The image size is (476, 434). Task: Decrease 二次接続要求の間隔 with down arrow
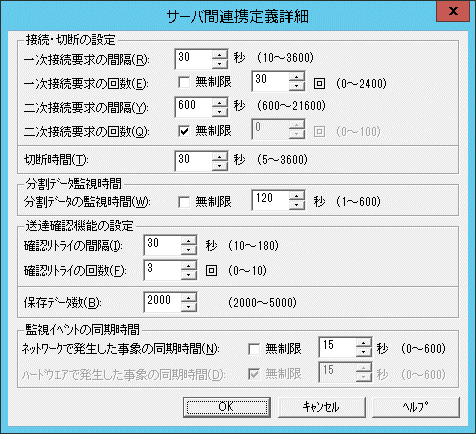(x=220, y=112)
